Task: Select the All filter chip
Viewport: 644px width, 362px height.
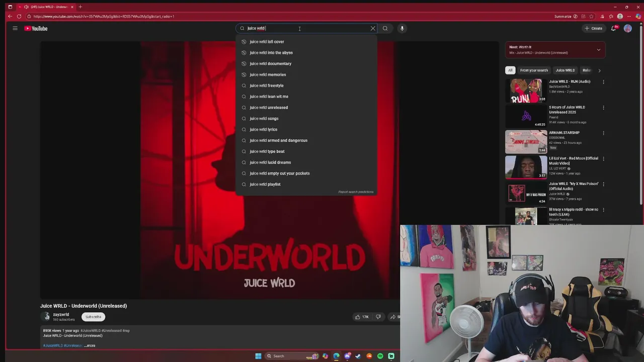Action: click(x=510, y=70)
